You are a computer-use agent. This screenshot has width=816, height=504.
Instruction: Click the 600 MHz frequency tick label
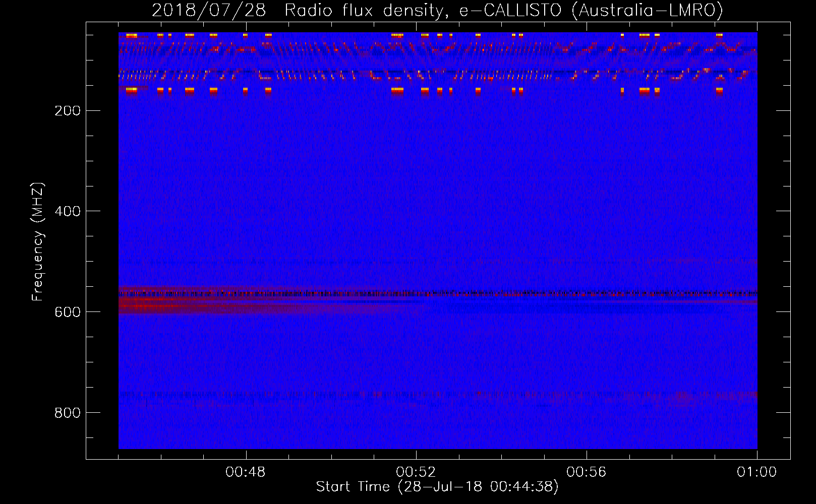[68, 312]
